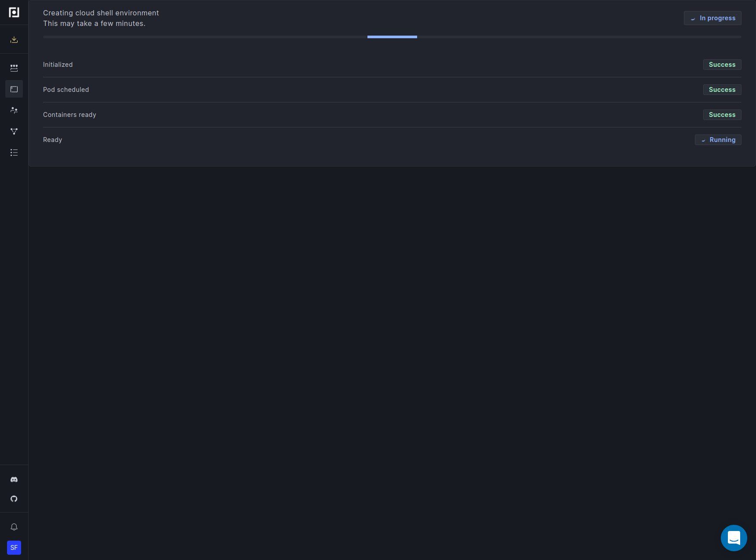Click the Creating cloud shell environment heading
Image resolution: width=756 pixels, height=560 pixels.
point(101,13)
